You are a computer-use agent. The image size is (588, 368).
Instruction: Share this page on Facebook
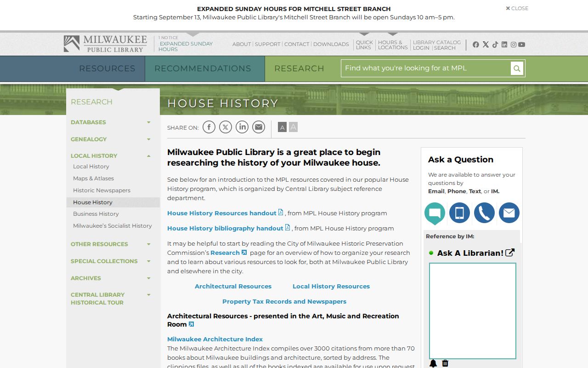click(209, 127)
